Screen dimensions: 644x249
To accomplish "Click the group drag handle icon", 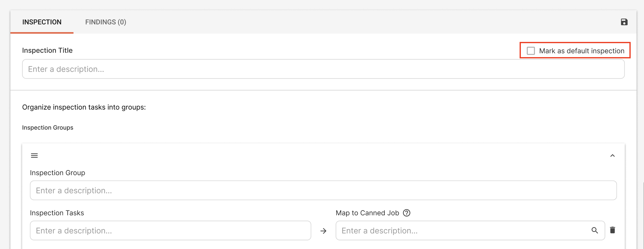I will [34, 156].
